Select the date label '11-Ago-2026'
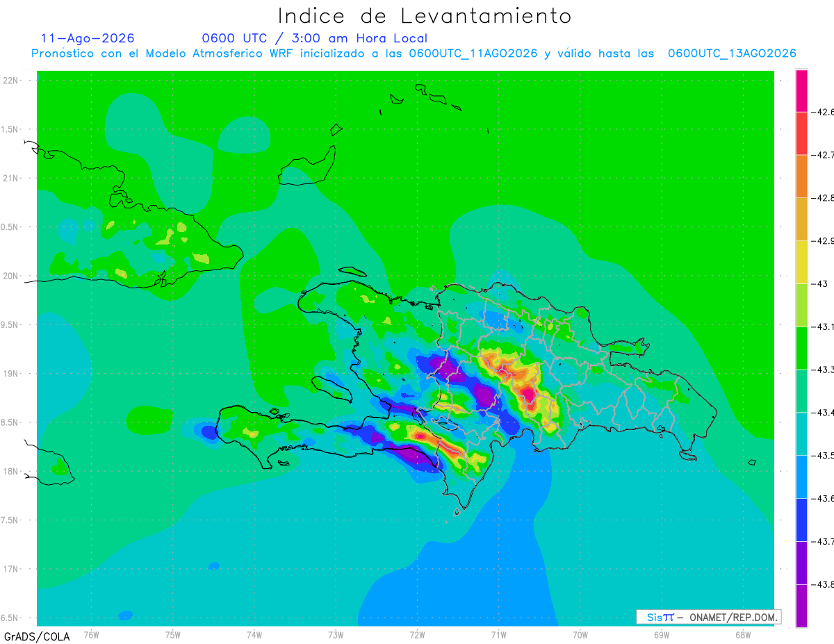 point(88,38)
